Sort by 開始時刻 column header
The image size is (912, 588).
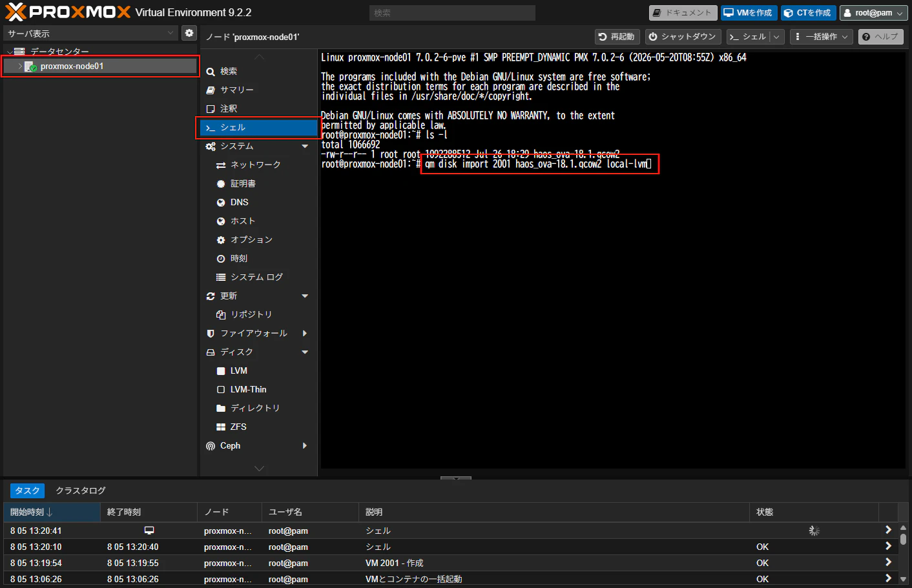52,512
